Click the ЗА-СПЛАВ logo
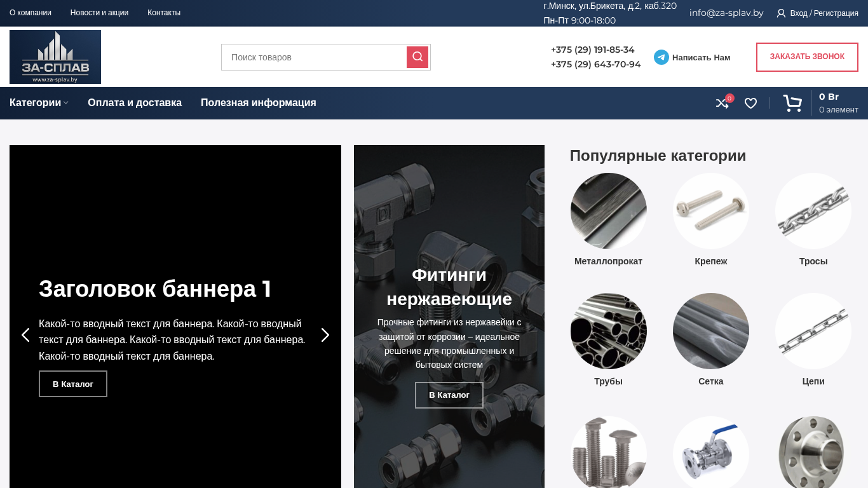The width and height of the screenshot is (868, 488). tap(55, 57)
